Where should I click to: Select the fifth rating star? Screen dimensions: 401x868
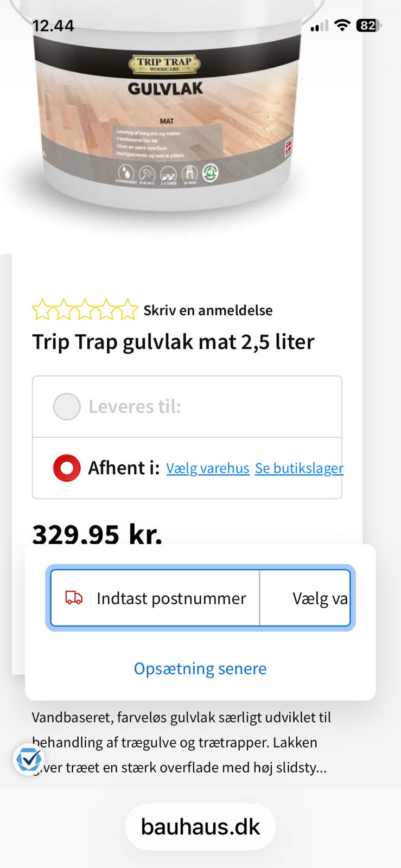pyautogui.click(x=128, y=310)
